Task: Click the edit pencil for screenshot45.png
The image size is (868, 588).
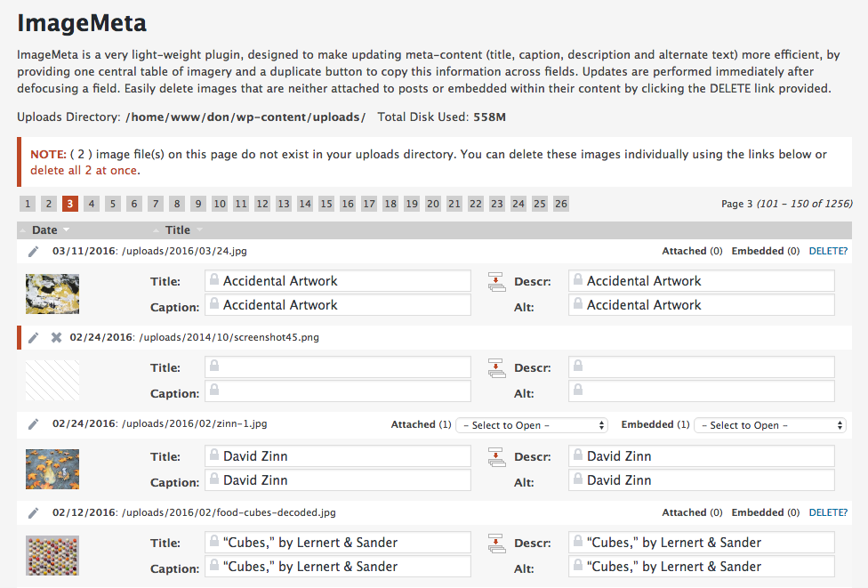Action: tap(33, 338)
